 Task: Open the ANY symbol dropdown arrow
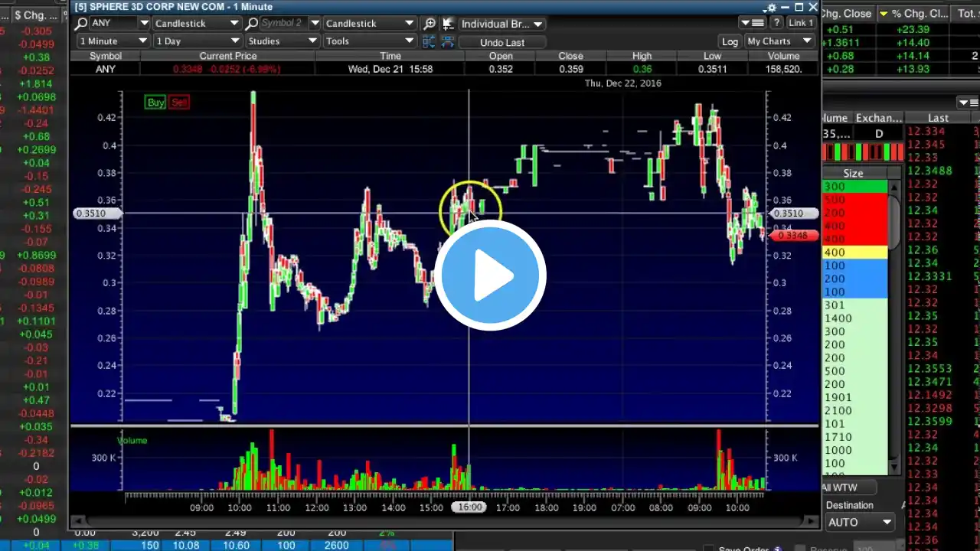click(143, 24)
